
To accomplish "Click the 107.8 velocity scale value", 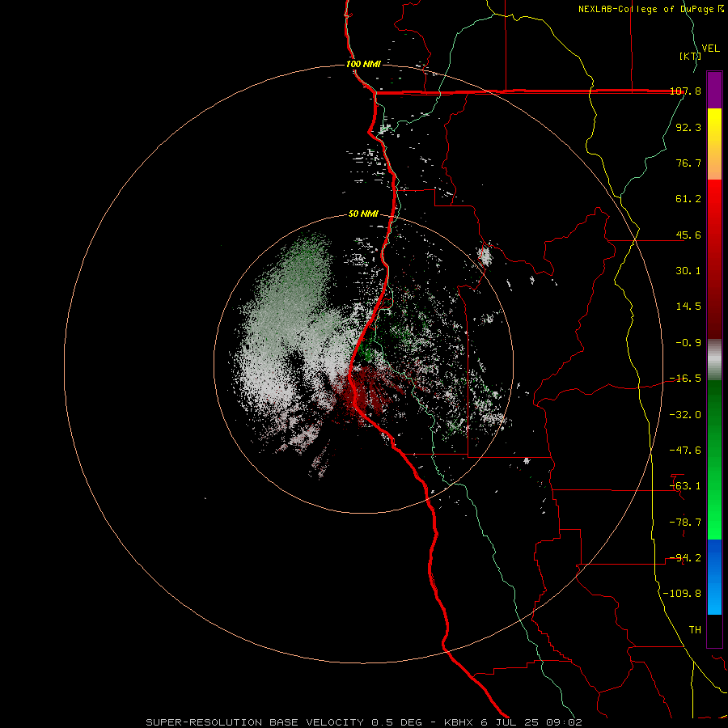I will pyautogui.click(x=685, y=91).
